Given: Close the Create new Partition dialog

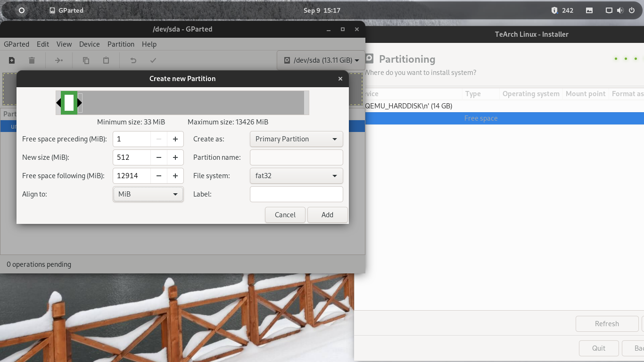Looking at the screenshot, I should [x=340, y=79].
